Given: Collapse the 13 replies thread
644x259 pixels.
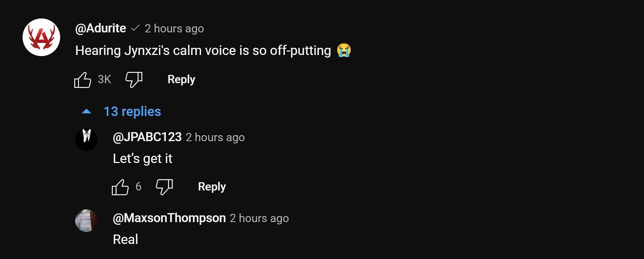Looking at the screenshot, I should pos(132,111).
